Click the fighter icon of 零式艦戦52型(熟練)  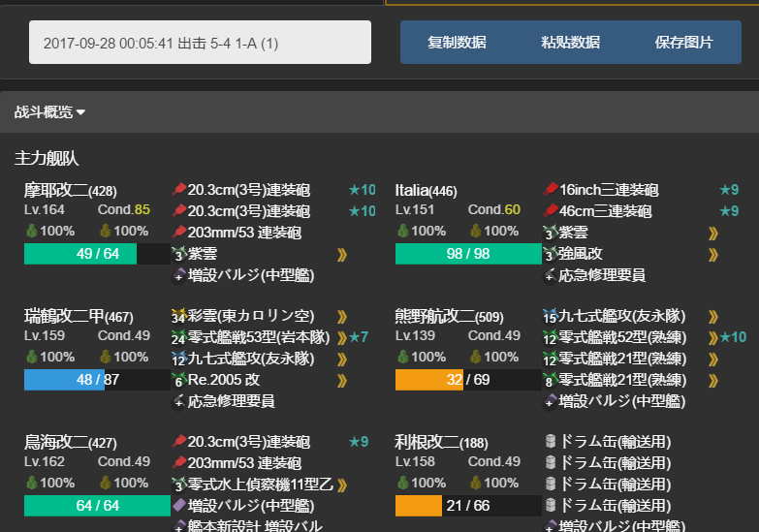pyautogui.click(x=551, y=337)
